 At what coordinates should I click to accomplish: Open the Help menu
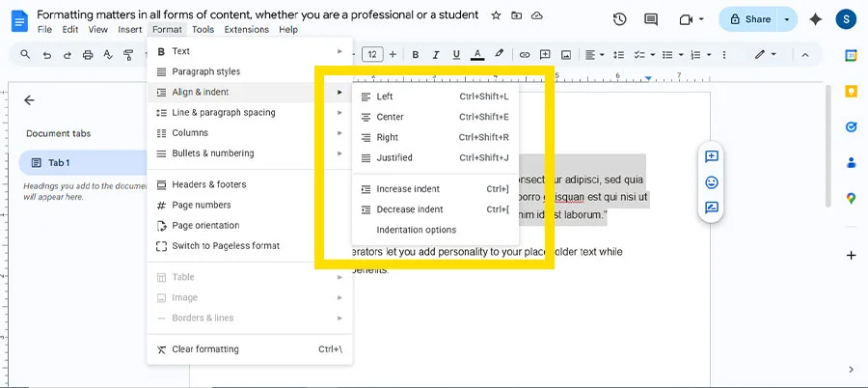[288, 29]
